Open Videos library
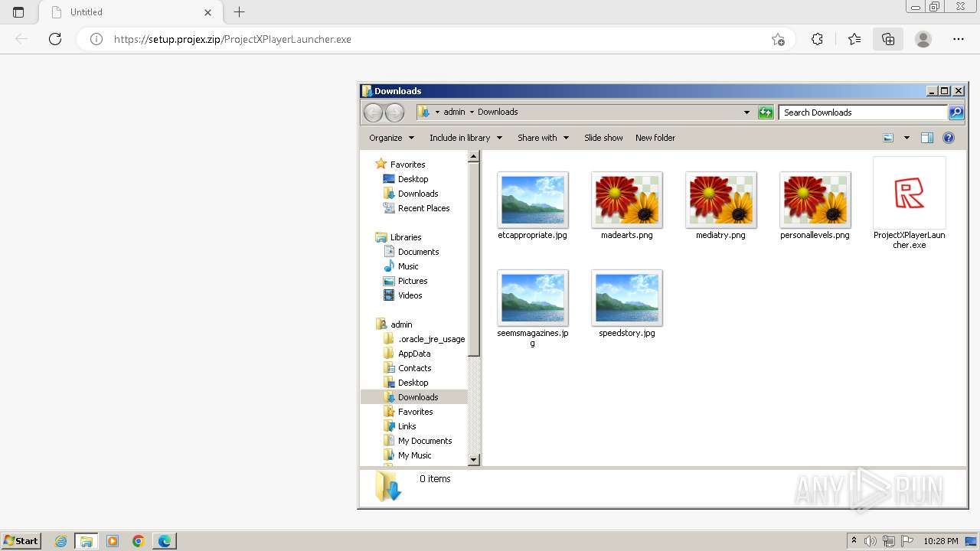 [410, 295]
